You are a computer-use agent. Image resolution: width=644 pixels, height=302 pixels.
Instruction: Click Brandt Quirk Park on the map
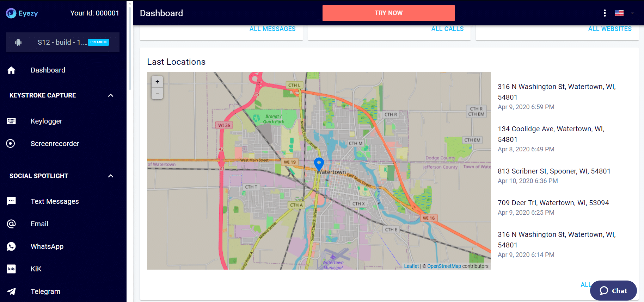coord(273,119)
